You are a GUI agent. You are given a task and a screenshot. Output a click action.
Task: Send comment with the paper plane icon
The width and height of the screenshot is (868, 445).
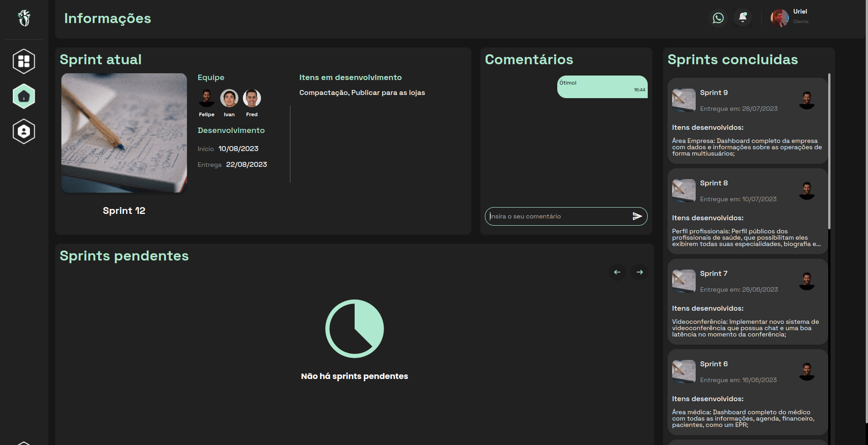[637, 216]
